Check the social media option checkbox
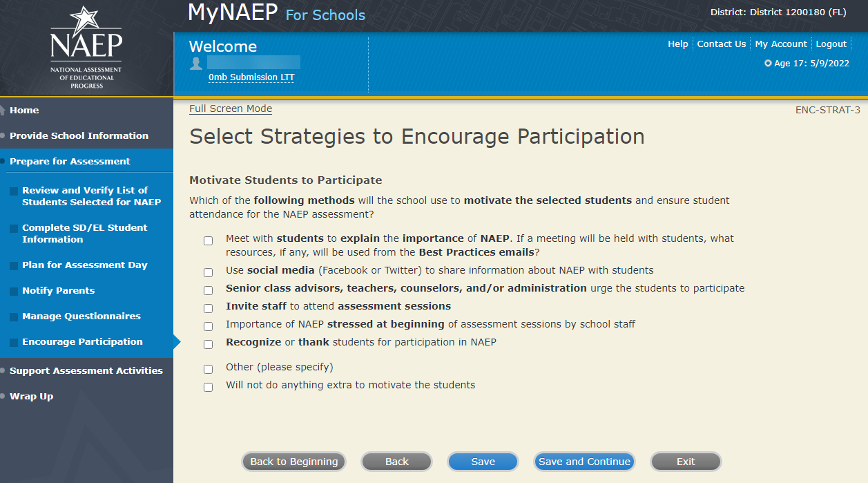Image resolution: width=868 pixels, height=483 pixels. pos(208,272)
